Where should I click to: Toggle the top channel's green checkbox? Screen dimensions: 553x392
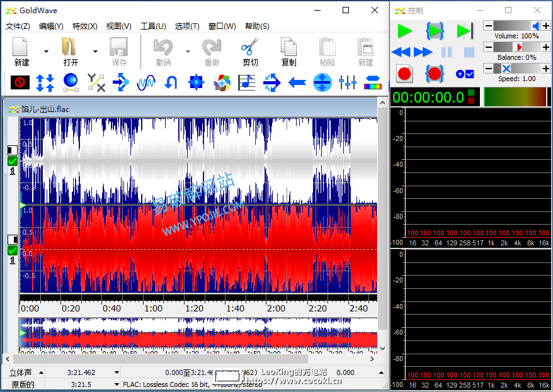pyautogui.click(x=13, y=161)
